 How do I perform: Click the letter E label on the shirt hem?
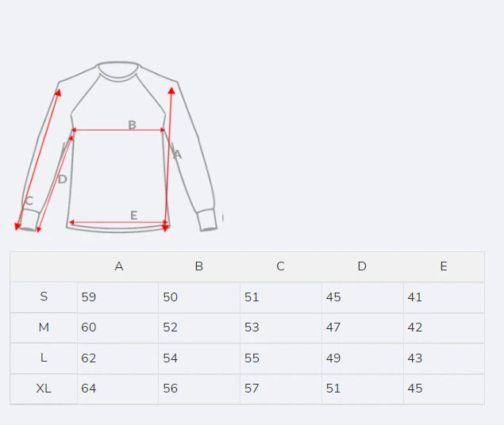[x=133, y=215]
